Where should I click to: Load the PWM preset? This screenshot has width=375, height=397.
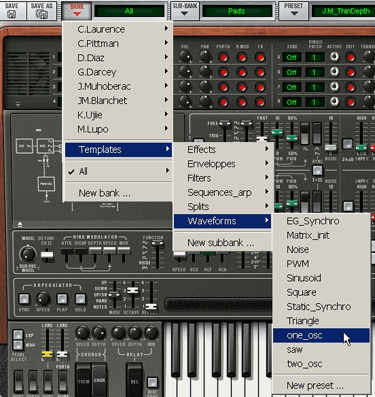point(321,264)
